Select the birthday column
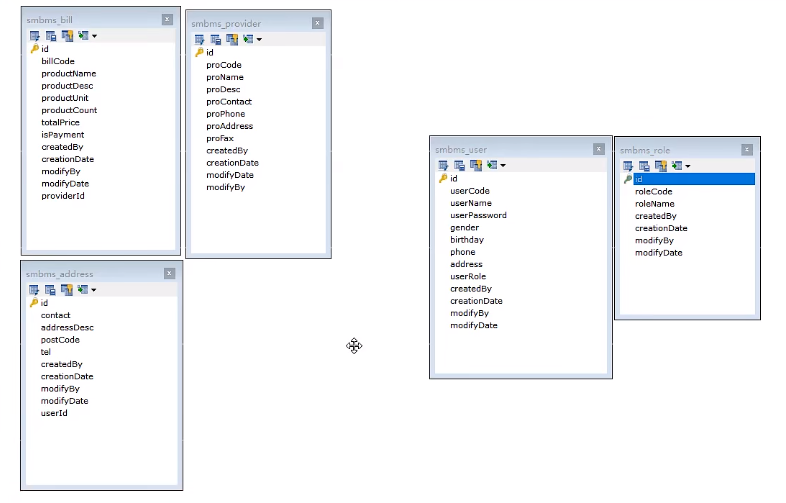This screenshot has width=786, height=503. 467,240
